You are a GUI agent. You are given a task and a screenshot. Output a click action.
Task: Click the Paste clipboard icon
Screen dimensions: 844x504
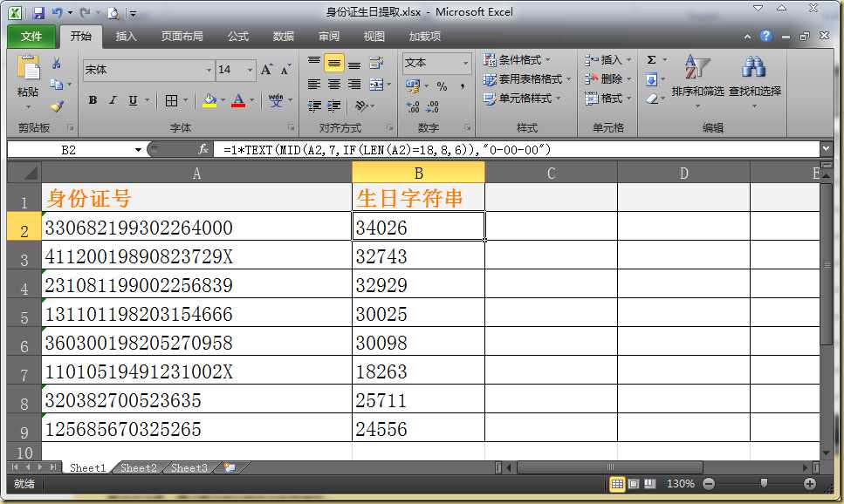[x=28, y=68]
